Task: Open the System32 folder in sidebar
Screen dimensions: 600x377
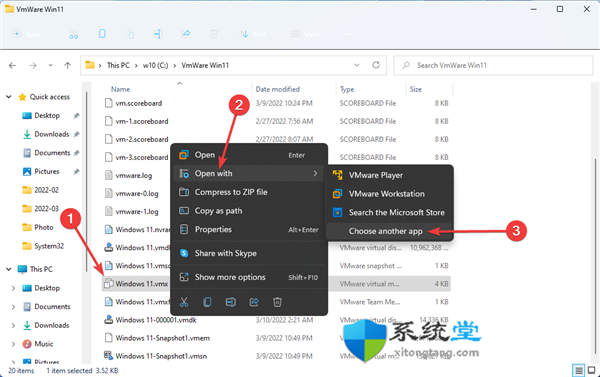Action: coord(49,246)
